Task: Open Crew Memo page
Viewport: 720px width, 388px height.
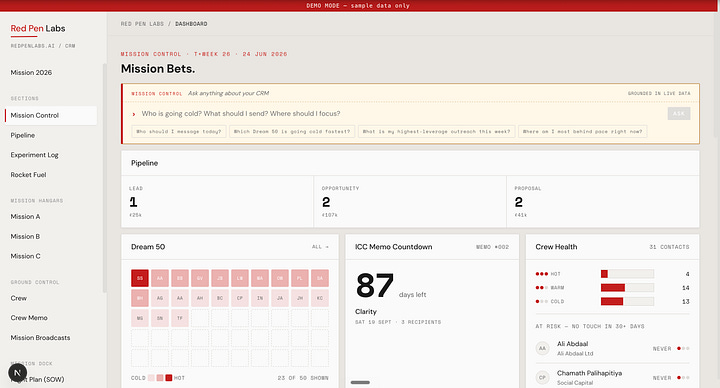Action: coord(29,318)
